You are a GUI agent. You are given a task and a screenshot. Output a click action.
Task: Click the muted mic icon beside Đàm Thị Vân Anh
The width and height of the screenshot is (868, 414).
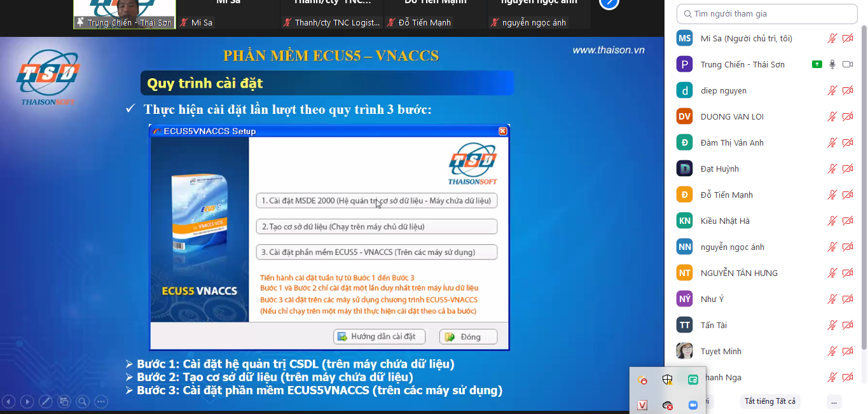pyautogui.click(x=832, y=143)
